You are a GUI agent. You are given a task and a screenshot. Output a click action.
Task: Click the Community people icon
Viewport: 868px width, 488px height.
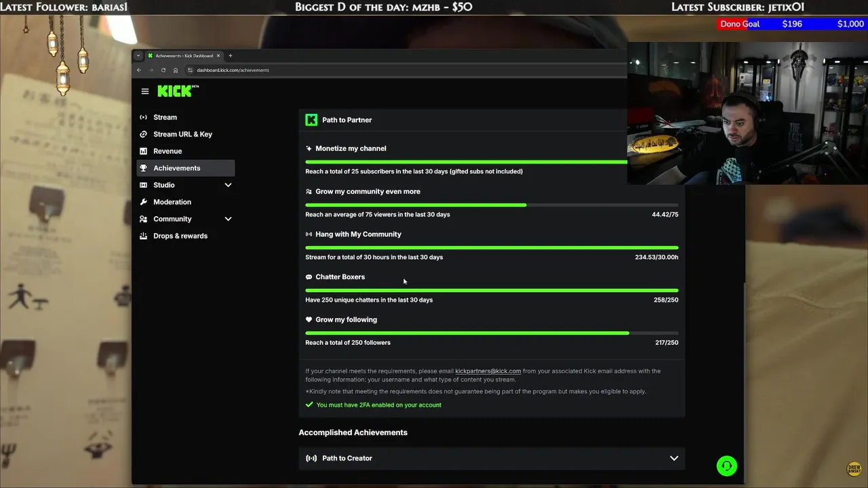(143, 219)
